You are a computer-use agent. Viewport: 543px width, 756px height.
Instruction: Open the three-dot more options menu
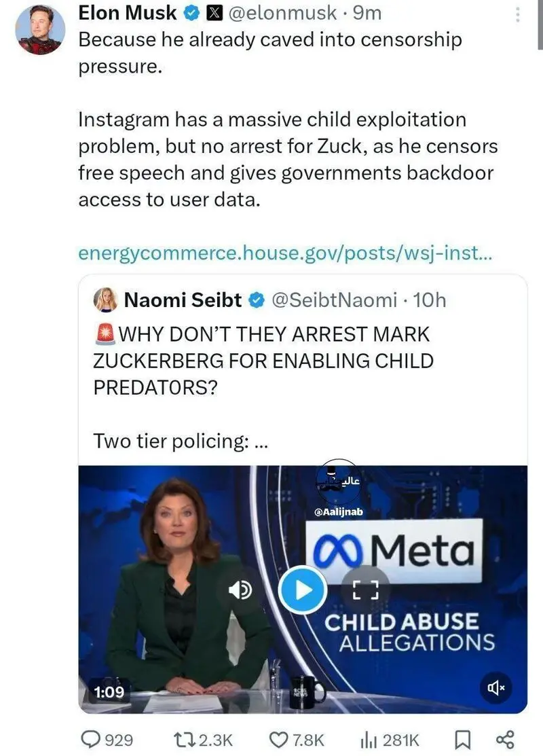coord(517,14)
